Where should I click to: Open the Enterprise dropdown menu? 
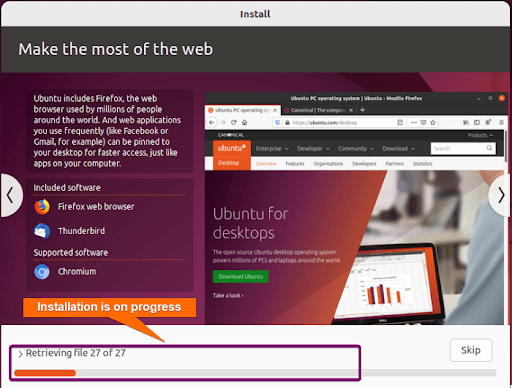(x=272, y=149)
